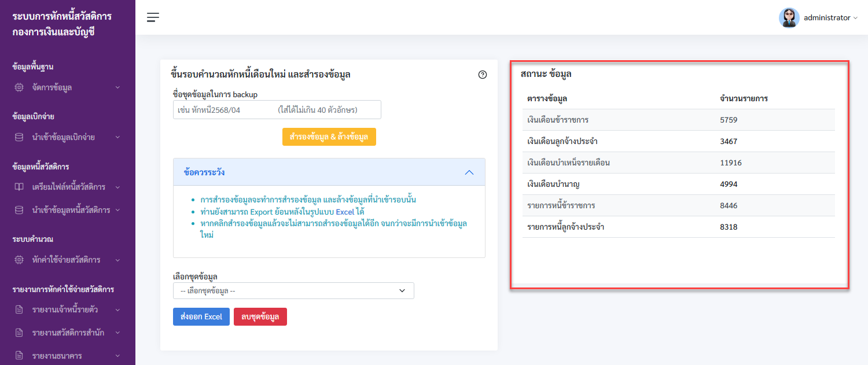Viewport: 868px width, 365px height.
Task: Expand the รายงานเจ้าหนี้รายตัว menu chevron
Action: coord(117,309)
